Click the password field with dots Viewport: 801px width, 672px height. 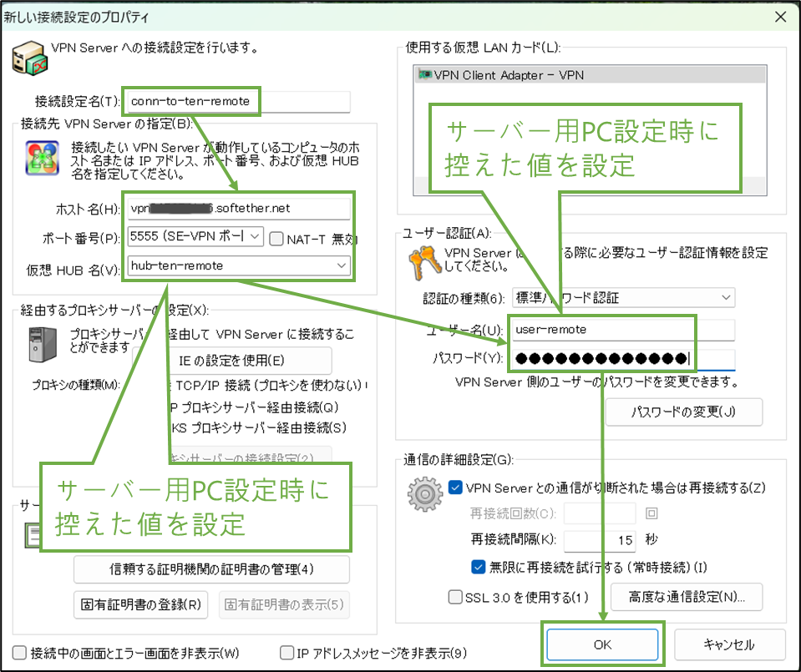coord(623,358)
